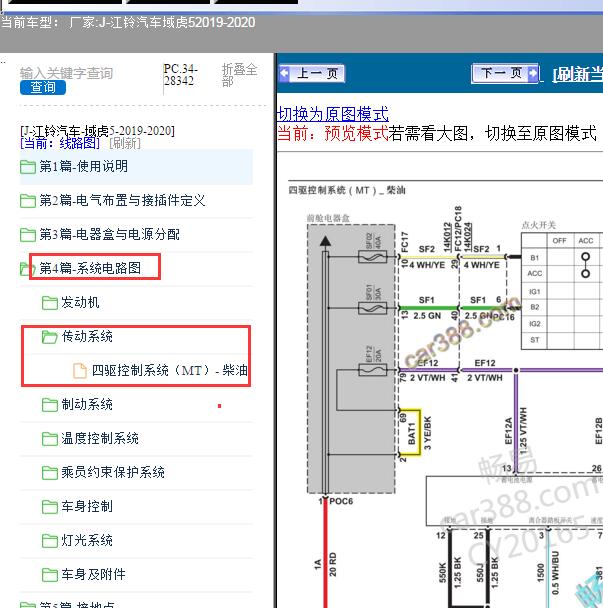Click 折叠全部 to collapse all tree nodes

239,75
